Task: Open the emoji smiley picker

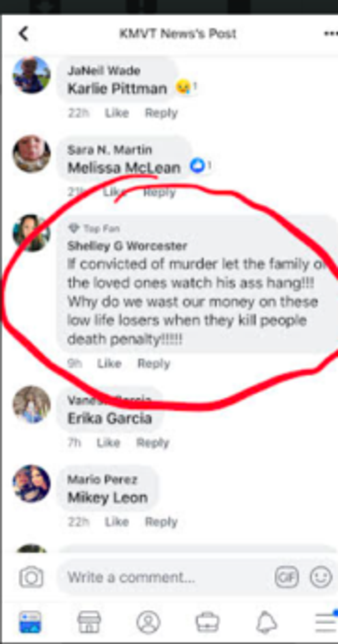Action: (321, 577)
